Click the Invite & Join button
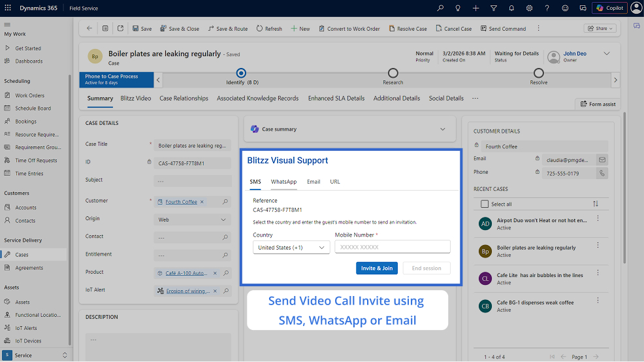Screen dimensions: 644x362 377,268
